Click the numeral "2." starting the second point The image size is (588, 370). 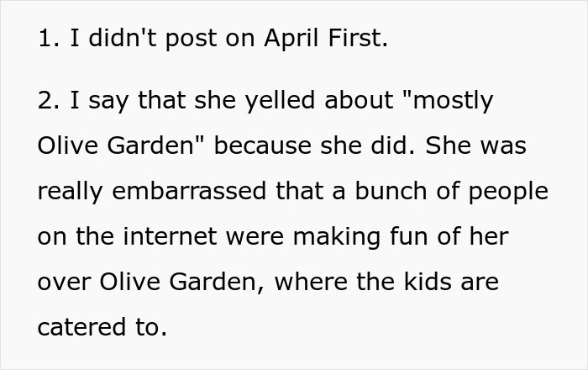tap(48, 101)
